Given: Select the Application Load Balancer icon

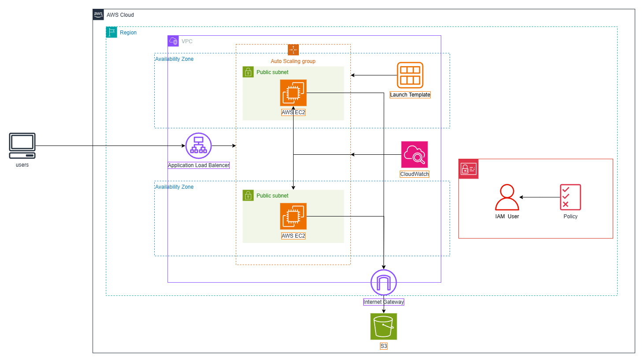Looking at the screenshot, I should click(198, 146).
